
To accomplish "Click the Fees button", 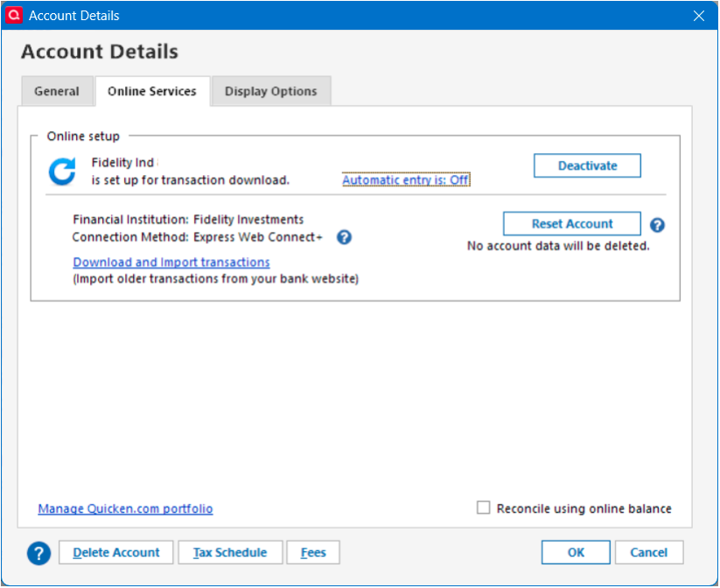I will click(x=313, y=552).
